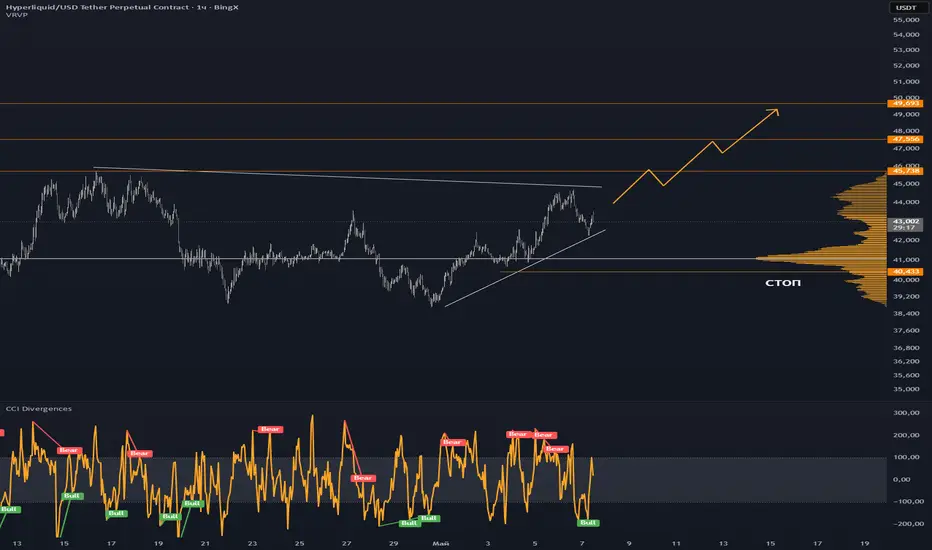This screenshot has height=550, width=932.
Task: Click the USDT currency button on price axis
Action: [x=906, y=7]
